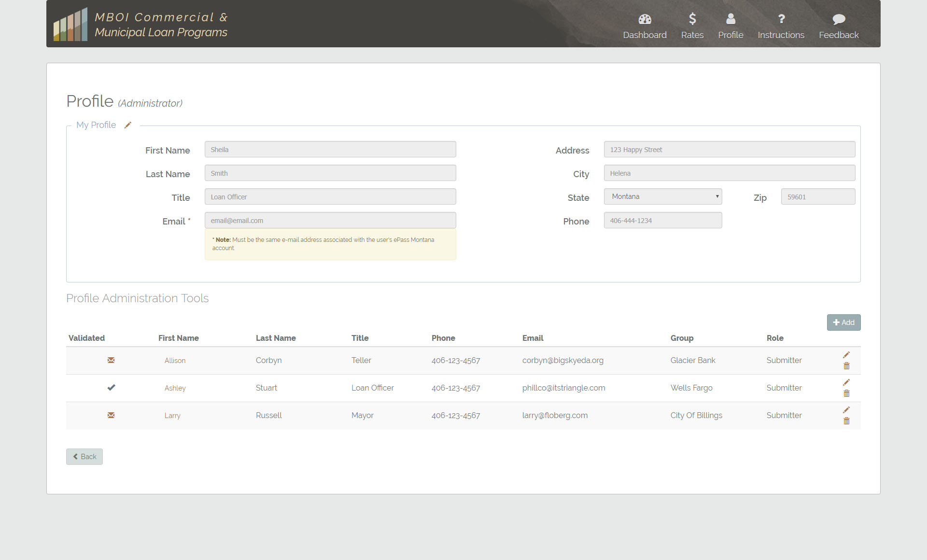
Task: Click the Title table column header
Action: pos(360,338)
